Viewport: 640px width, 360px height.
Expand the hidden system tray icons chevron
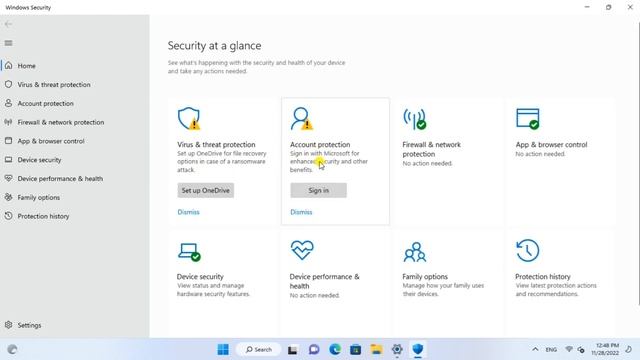pos(535,349)
